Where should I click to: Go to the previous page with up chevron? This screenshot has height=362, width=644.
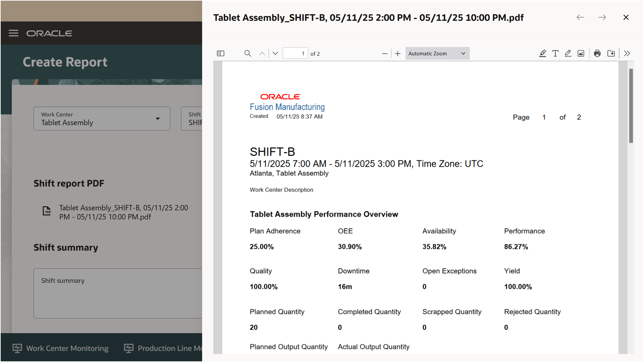[x=262, y=53]
